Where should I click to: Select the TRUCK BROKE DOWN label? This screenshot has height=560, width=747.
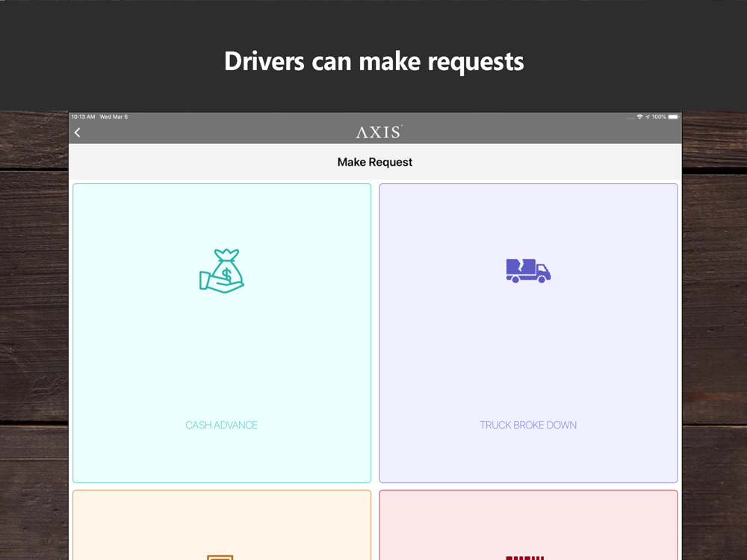point(528,425)
